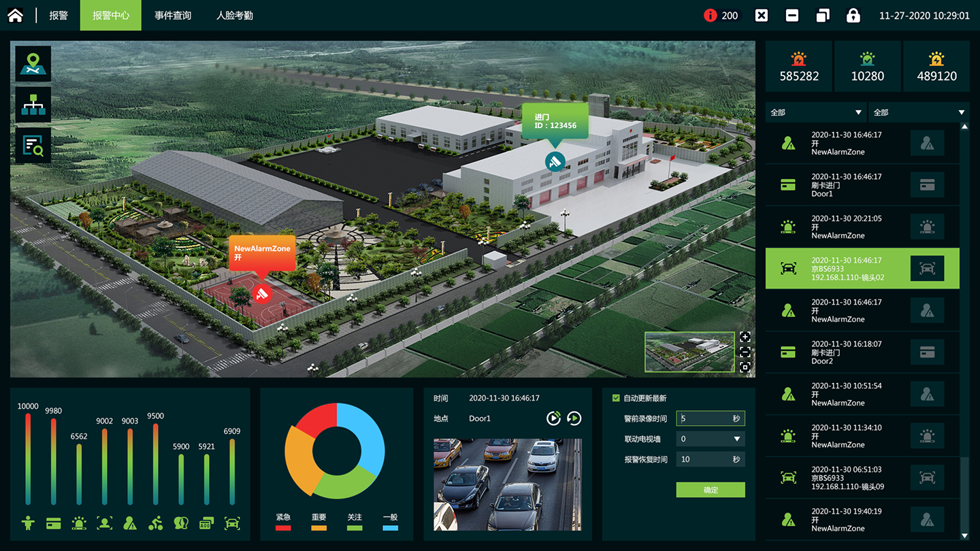The image size is (980, 551).
Task: Open the 人脸考勤 tab
Action: click(235, 15)
